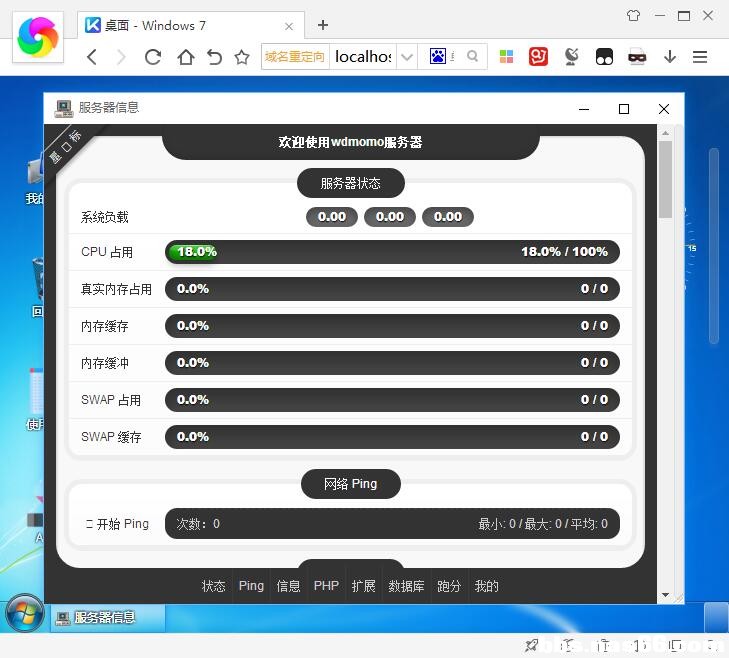Image resolution: width=729 pixels, height=658 pixels.
Task: Click the browser page vertical scrollbar thumb
Action: tap(714, 246)
